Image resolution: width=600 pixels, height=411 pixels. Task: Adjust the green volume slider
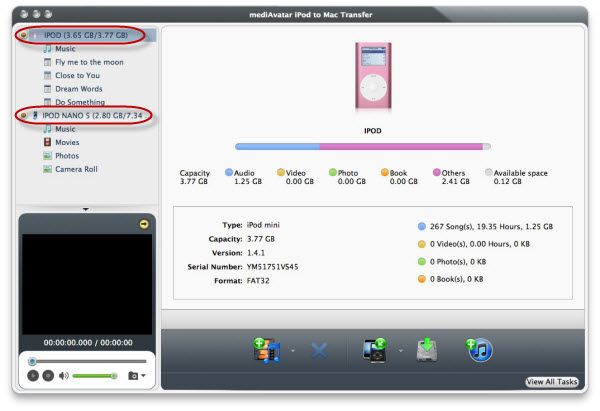pos(95,376)
